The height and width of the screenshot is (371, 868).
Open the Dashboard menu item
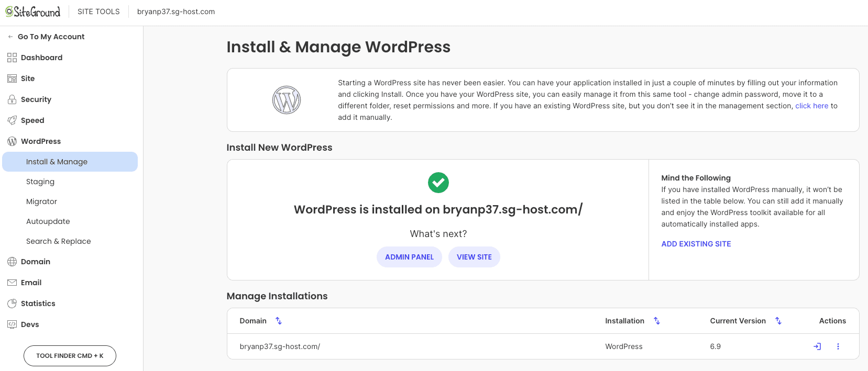click(x=71, y=58)
